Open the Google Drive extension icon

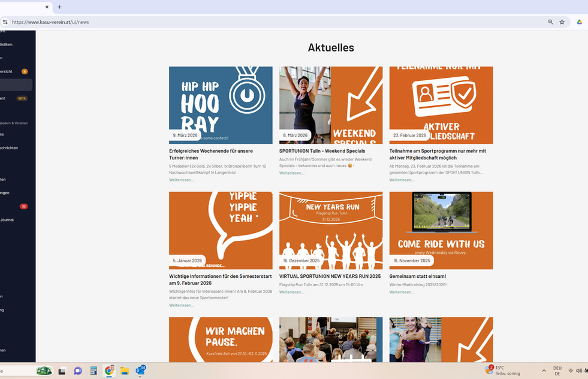(580, 22)
